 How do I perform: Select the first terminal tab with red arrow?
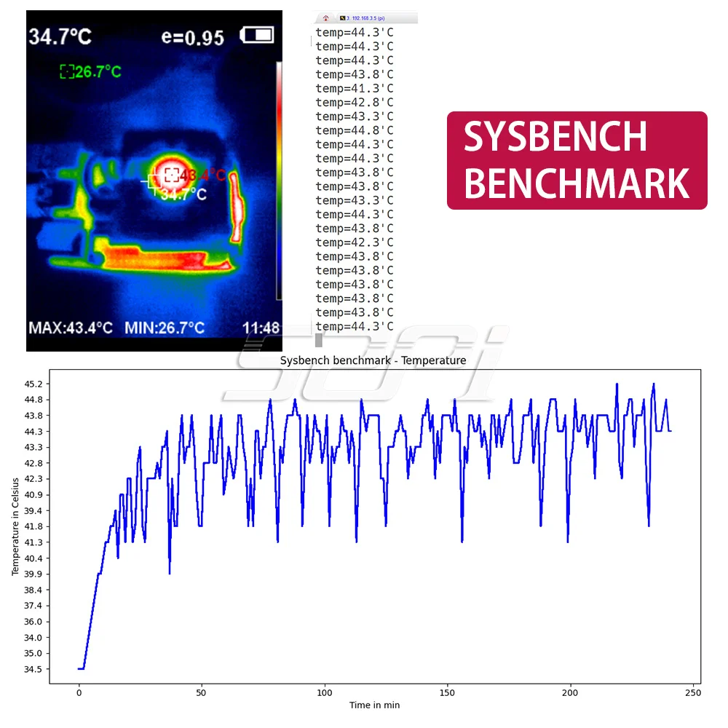tap(328, 18)
